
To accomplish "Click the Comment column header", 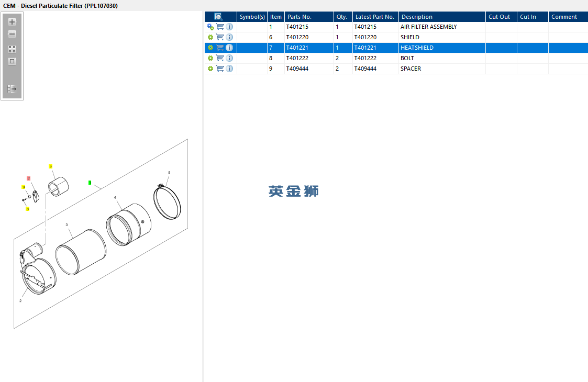I will (568, 17).
